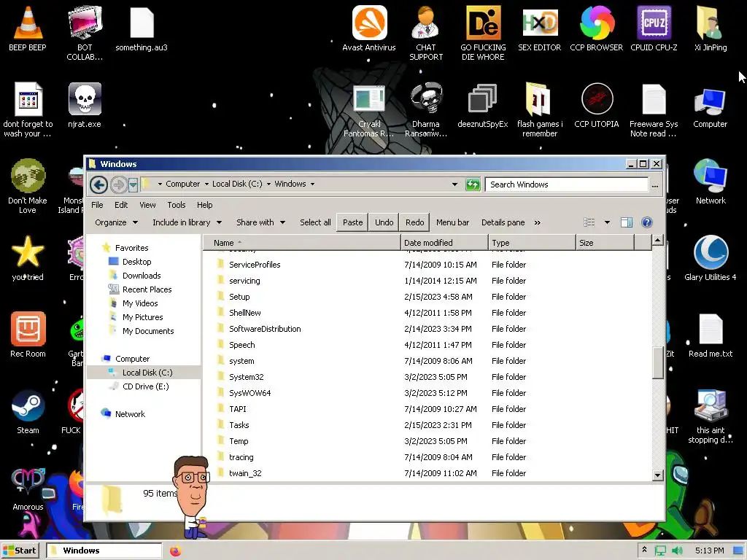Image resolution: width=747 pixels, height=560 pixels.
Task: Sort by the Date modified column header
Action: 444,243
